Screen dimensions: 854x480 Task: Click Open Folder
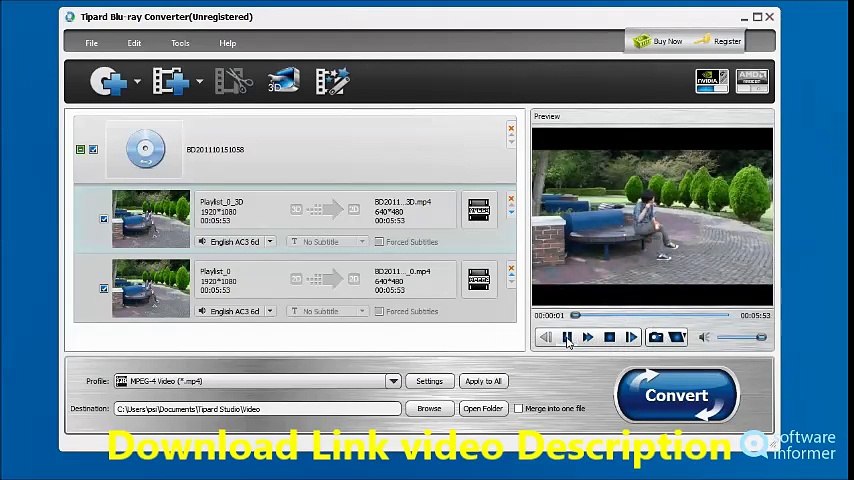tap(483, 409)
